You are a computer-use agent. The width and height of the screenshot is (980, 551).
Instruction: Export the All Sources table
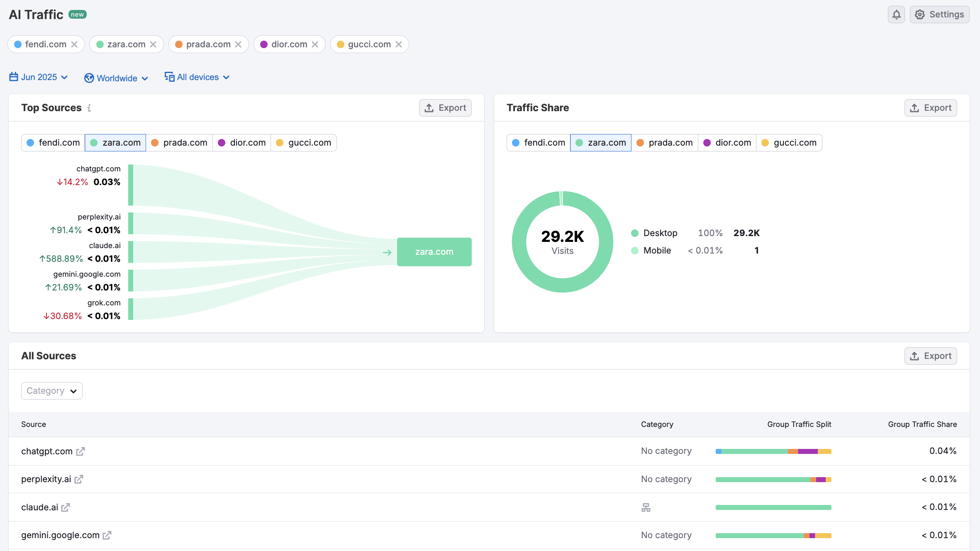tap(931, 356)
